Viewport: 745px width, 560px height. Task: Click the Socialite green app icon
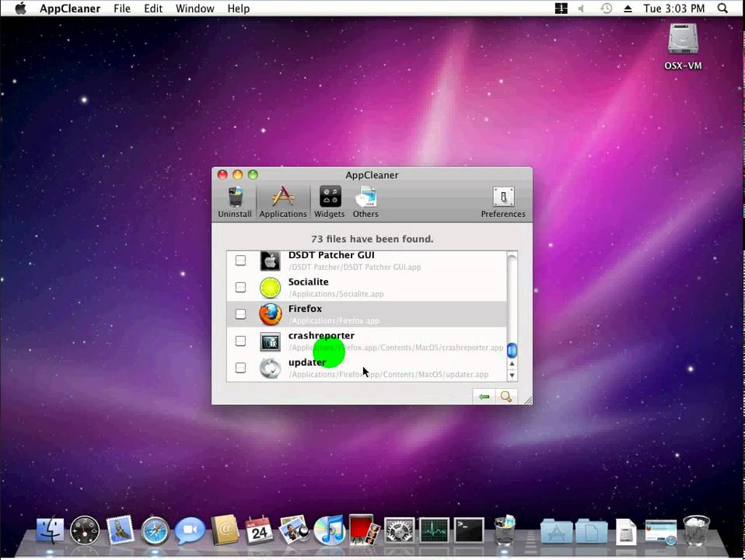pos(270,288)
